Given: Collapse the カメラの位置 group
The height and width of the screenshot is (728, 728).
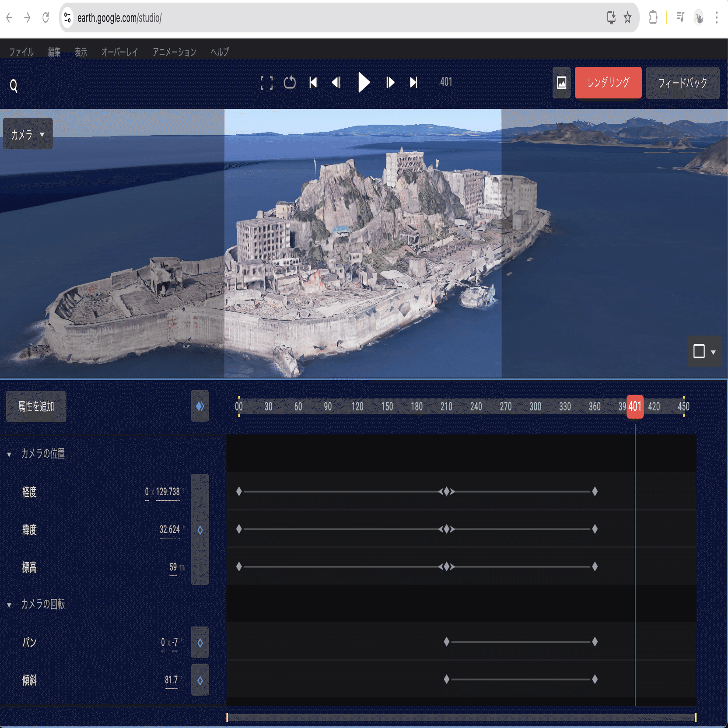Looking at the screenshot, I should [x=9, y=455].
